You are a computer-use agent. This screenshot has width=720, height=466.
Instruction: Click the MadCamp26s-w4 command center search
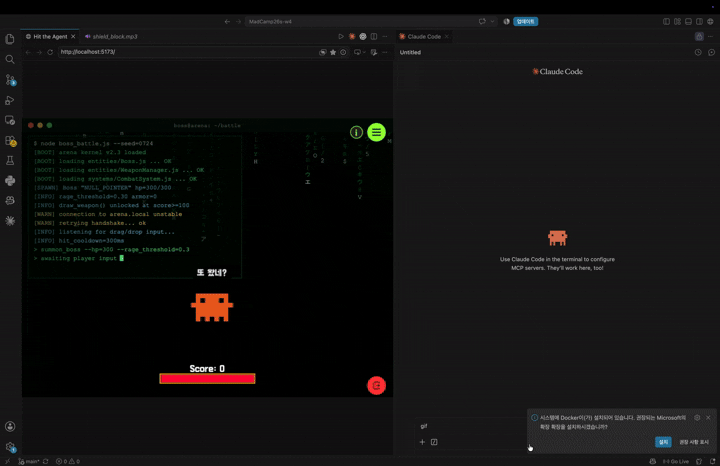coord(362,22)
